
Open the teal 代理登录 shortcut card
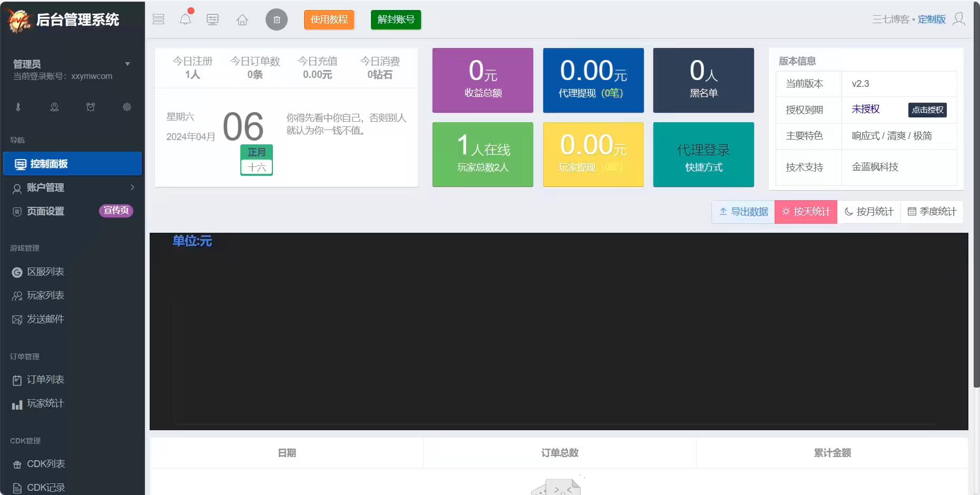pyautogui.click(x=703, y=154)
